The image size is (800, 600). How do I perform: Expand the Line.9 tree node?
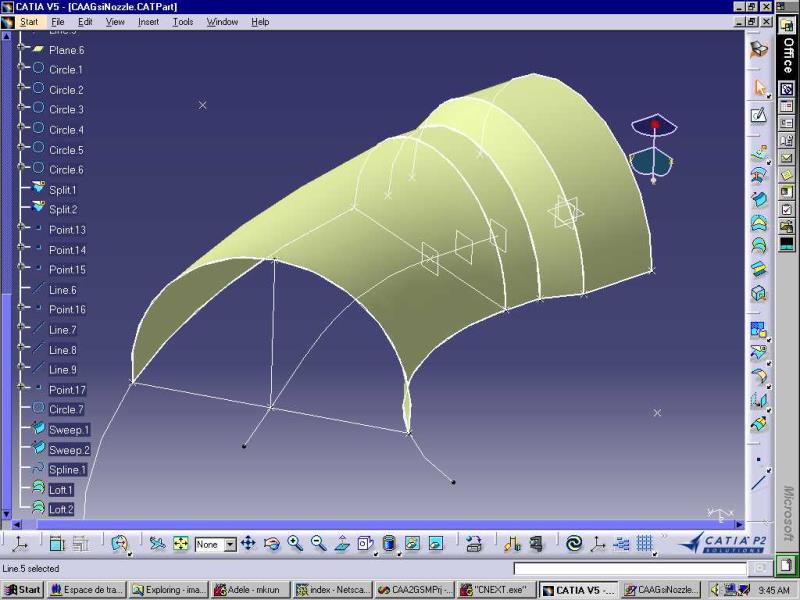click(20, 366)
